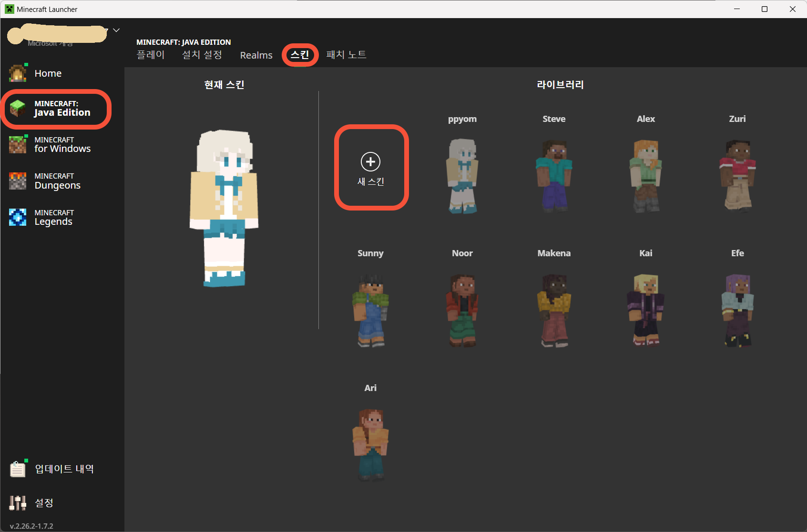The image size is (807, 532).
Task: Click the version number v.2.26.2-1.7.2
Action: coord(31,526)
